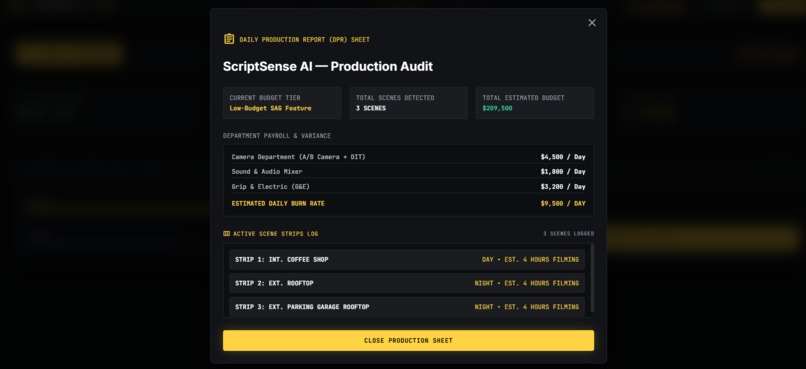
Task: Click the $209,500 budget value
Action: click(x=497, y=108)
